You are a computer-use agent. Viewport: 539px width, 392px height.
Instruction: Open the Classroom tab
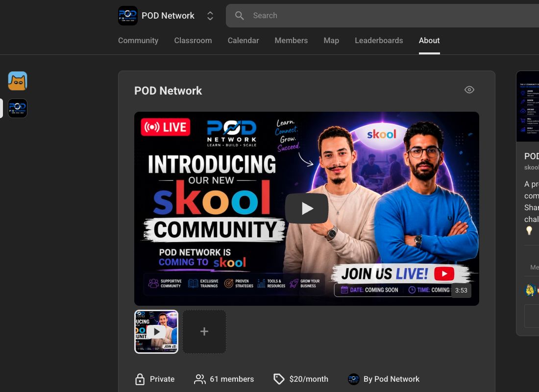click(x=193, y=40)
